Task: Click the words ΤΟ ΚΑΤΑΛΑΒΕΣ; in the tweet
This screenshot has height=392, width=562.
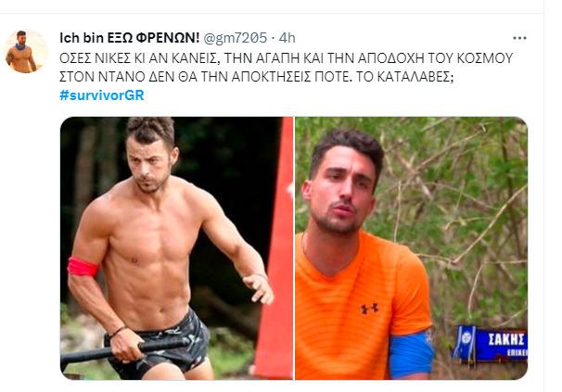Action: pos(405,77)
